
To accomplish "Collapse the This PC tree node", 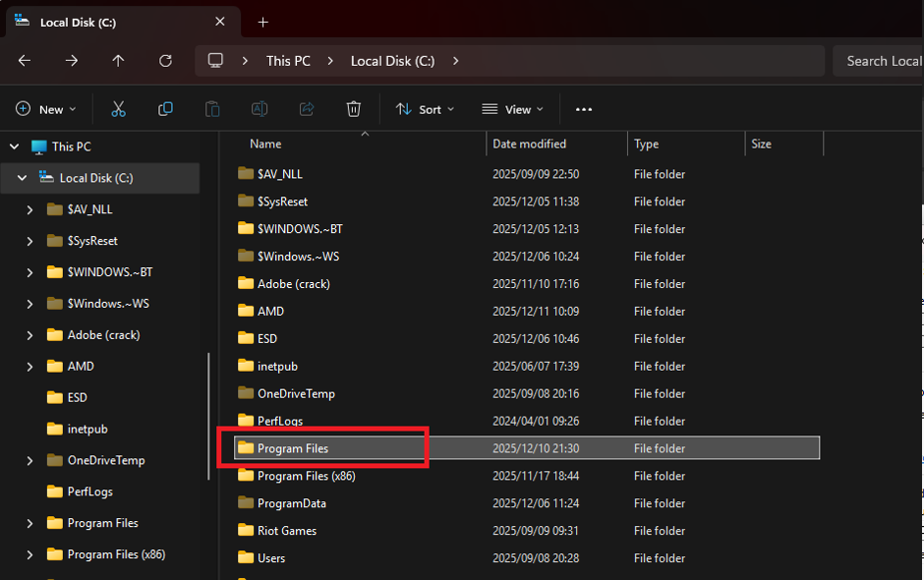I will (15, 146).
